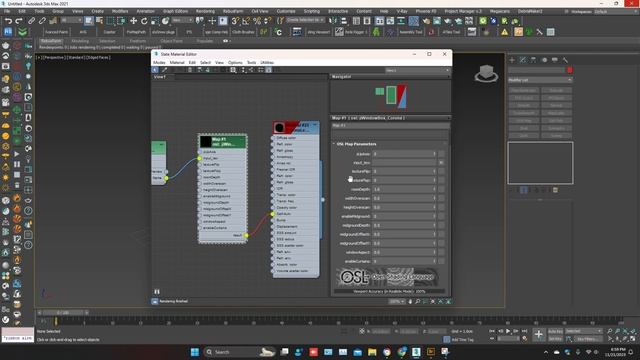
Task: Toggle the Percent Snap button
Action: (257, 21)
